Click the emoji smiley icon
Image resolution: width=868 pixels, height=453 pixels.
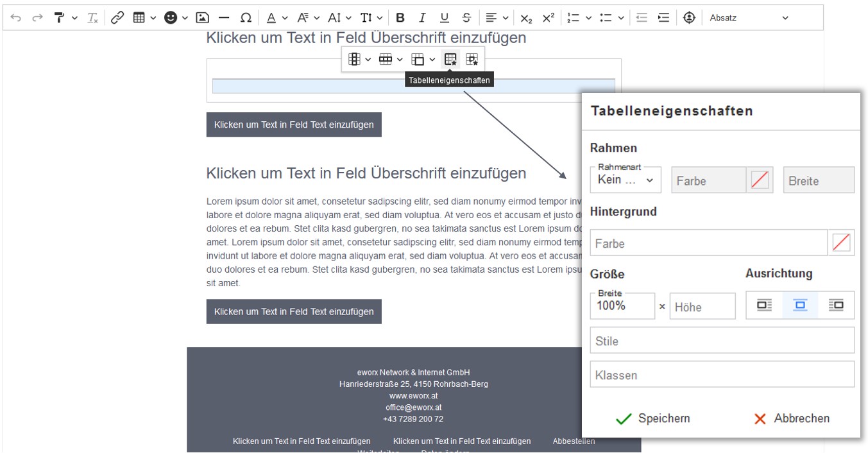pyautogui.click(x=171, y=18)
